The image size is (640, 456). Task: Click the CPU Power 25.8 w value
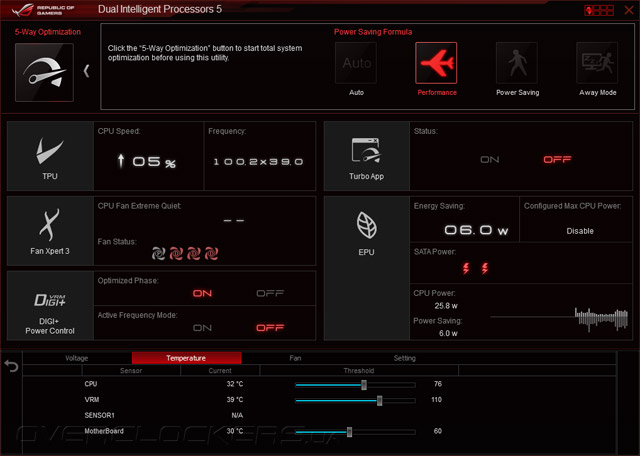click(x=446, y=306)
